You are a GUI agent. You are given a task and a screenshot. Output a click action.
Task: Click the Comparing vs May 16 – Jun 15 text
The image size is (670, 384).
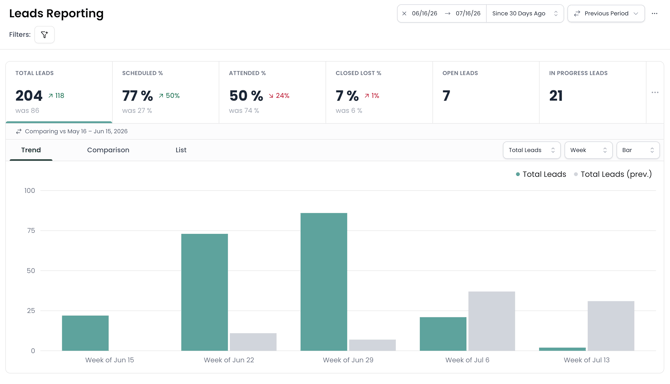(x=76, y=132)
